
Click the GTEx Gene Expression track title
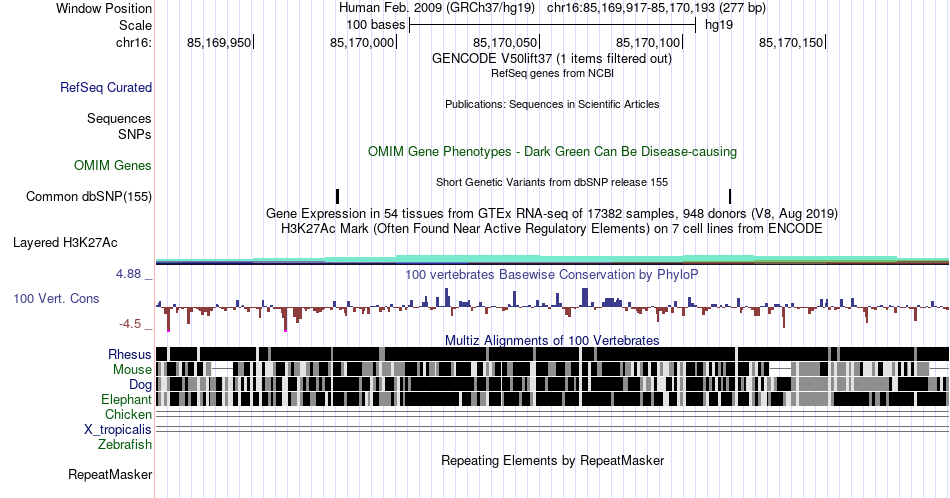pos(552,213)
